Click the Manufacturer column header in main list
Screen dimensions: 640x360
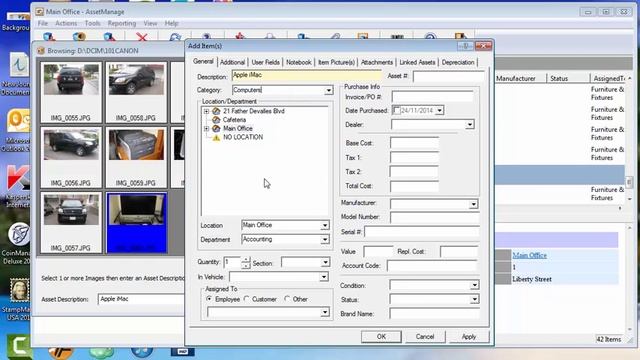point(520,78)
